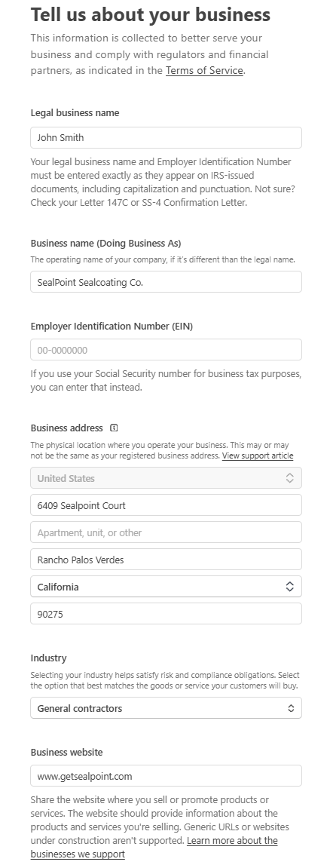Click the Business address info icon
Image resolution: width=330 pixels, height=868 pixels.
point(114,428)
